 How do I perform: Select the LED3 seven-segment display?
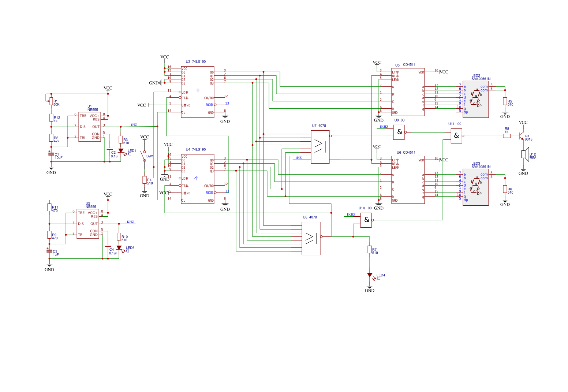(475, 187)
